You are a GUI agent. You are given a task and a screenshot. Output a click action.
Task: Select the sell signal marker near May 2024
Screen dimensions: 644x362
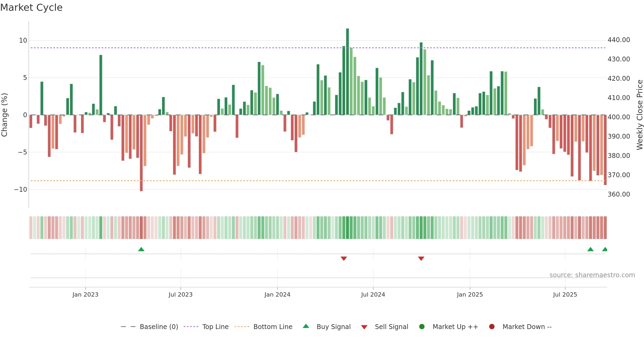[344, 258]
